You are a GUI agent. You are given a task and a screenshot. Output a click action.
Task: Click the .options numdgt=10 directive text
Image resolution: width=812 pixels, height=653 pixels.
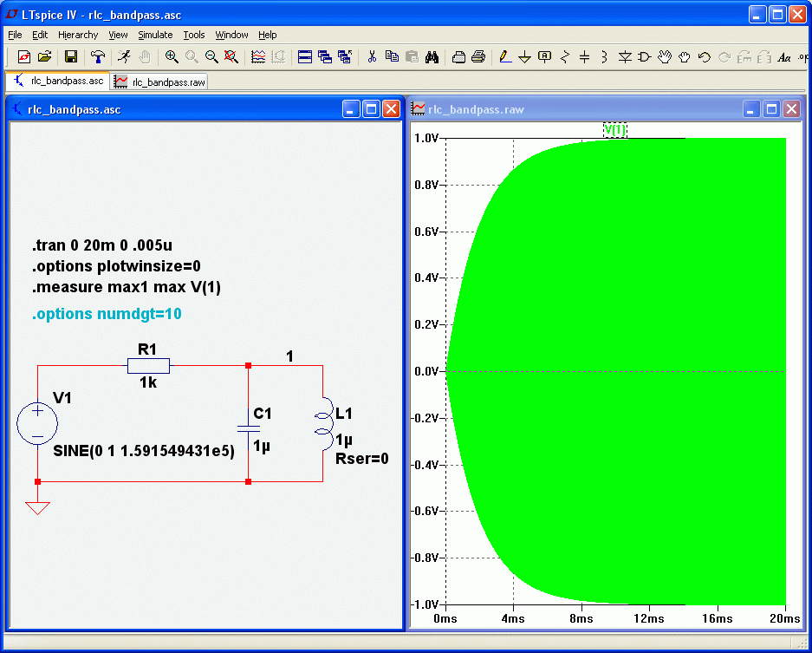[107, 314]
